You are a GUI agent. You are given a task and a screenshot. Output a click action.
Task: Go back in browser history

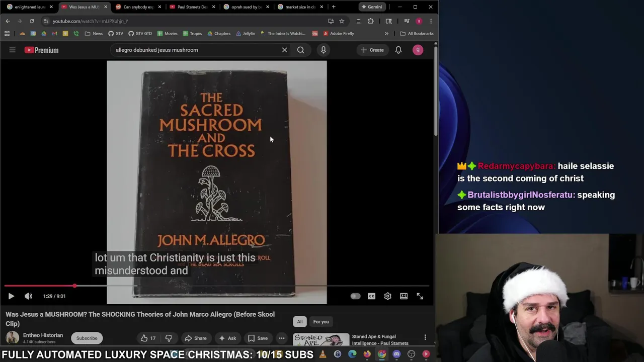point(8,21)
